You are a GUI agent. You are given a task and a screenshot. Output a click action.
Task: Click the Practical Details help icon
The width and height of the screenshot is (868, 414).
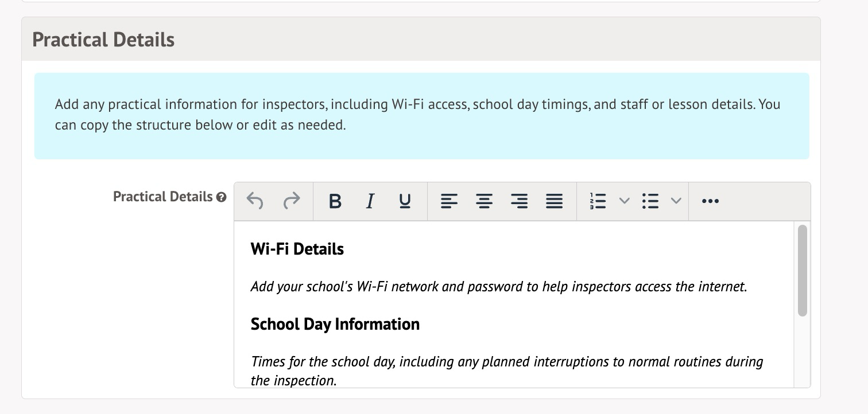click(x=222, y=197)
